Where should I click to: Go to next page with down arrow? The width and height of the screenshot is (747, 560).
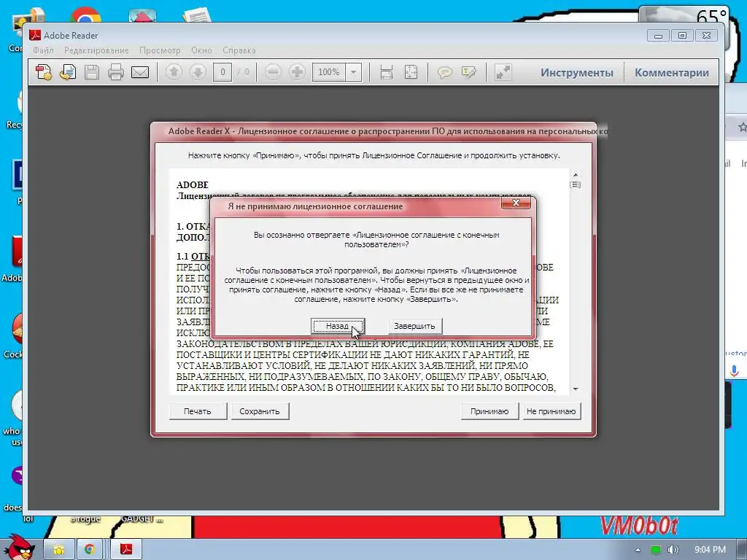[x=198, y=72]
